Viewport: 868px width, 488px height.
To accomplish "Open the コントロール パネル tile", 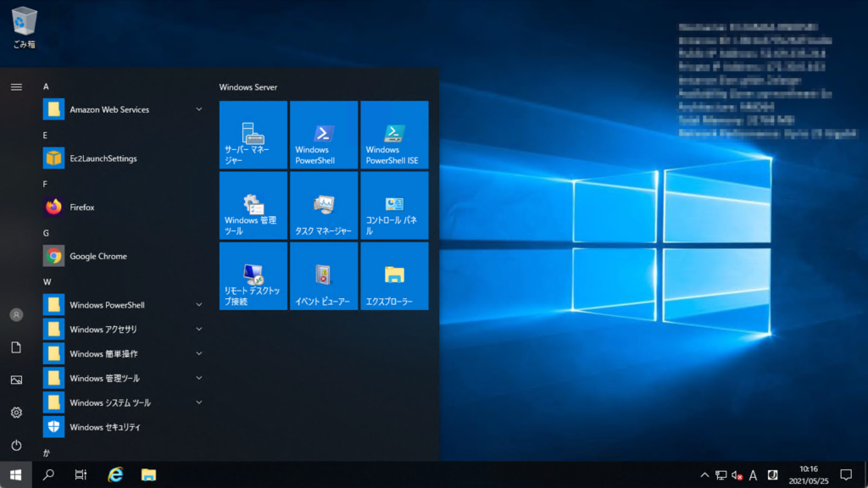I will tap(394, 205).
